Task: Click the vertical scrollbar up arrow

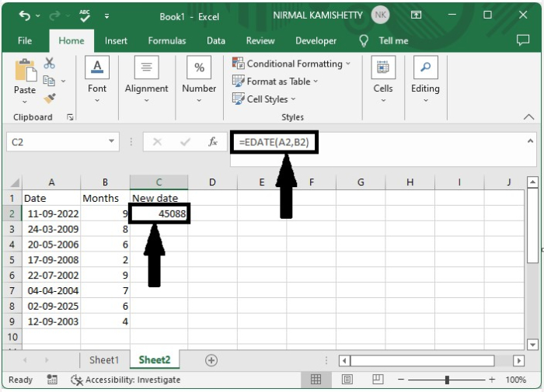Action: 532,182
